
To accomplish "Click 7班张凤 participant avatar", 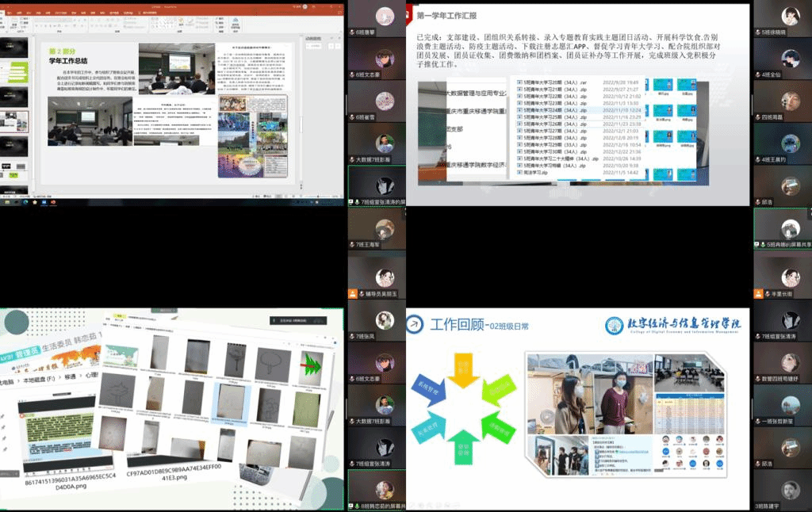I will [x=385, y=319].
